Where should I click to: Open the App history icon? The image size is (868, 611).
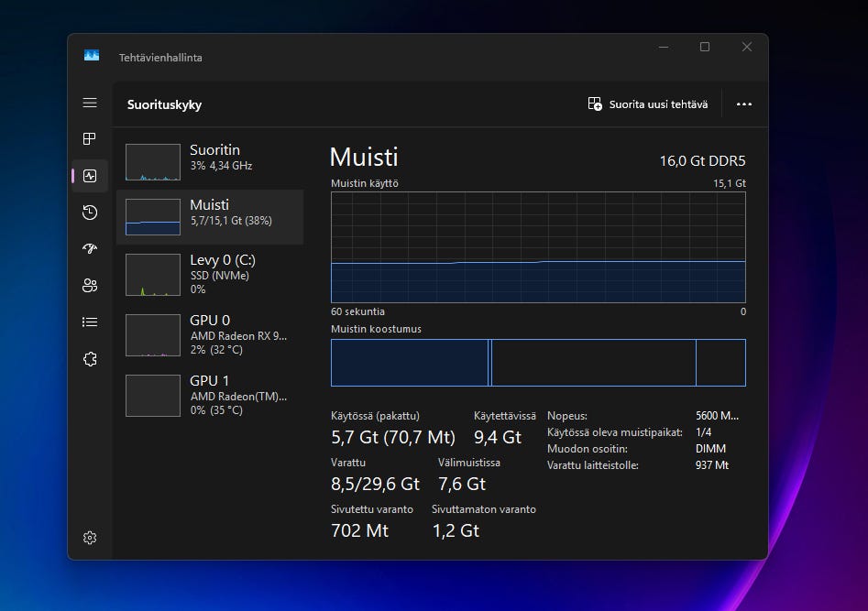pos(90,213)
